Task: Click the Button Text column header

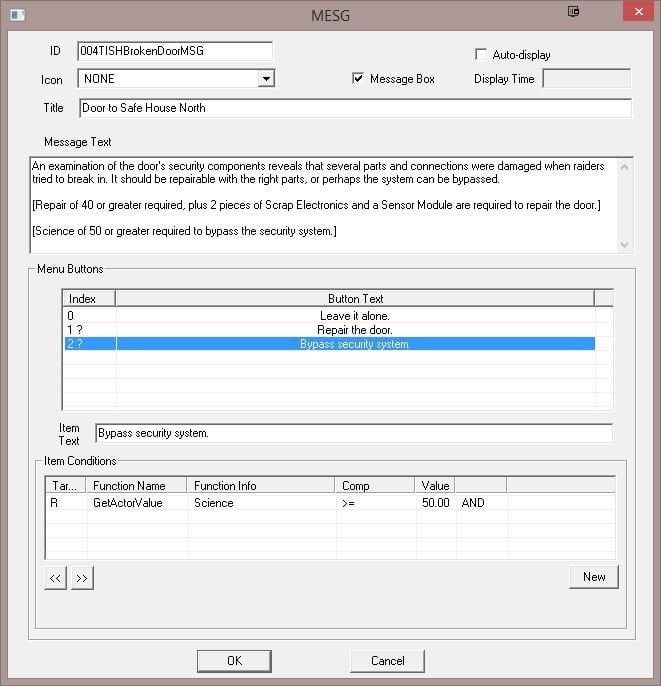Action: pyautogui.click(x=354, y=298)
